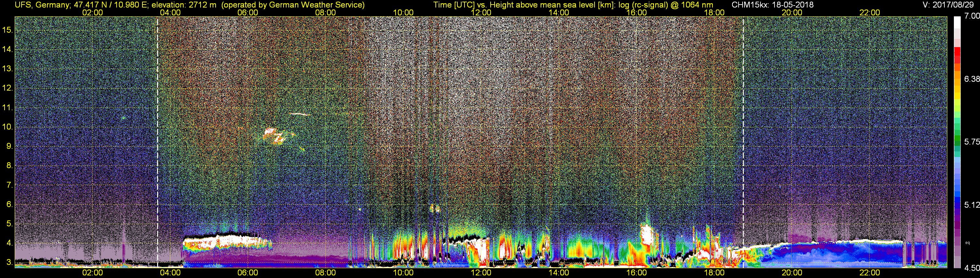Click the '10.' height axis label
Image resolution: width=980 pixels, height=278 pixels.
8,127
